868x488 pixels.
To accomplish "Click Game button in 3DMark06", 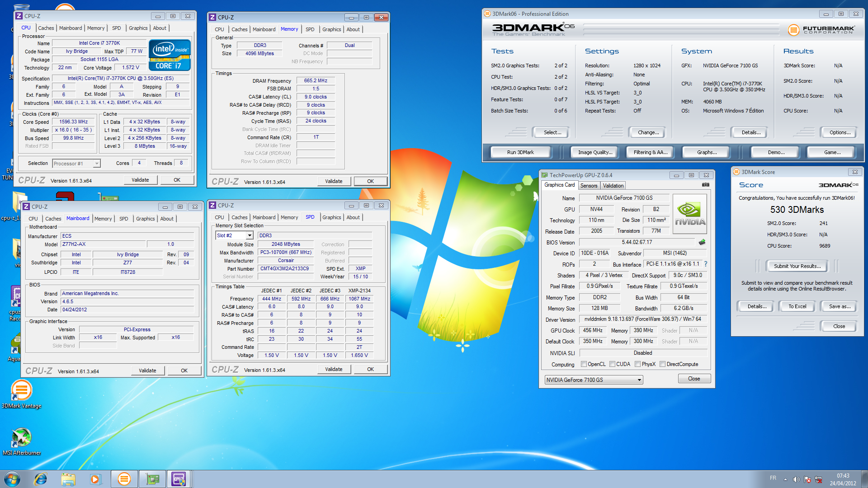I will pyautogui.click(x=832, y=152).
